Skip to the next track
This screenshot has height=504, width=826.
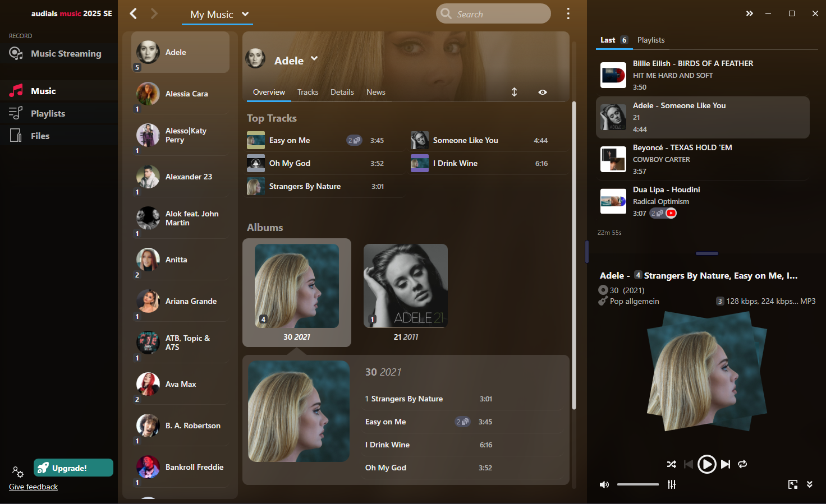[726, 464]
